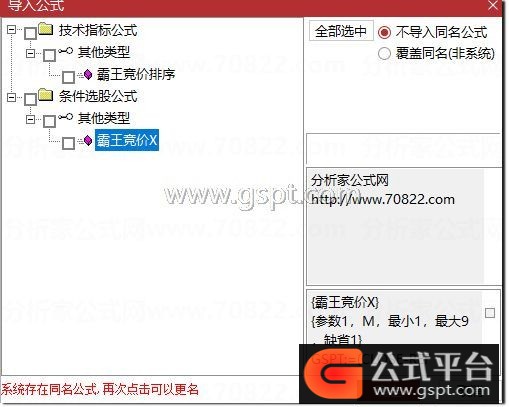509x407 pixels.
Task: Click the key icon under 条件选股公式
Action: 65,117
